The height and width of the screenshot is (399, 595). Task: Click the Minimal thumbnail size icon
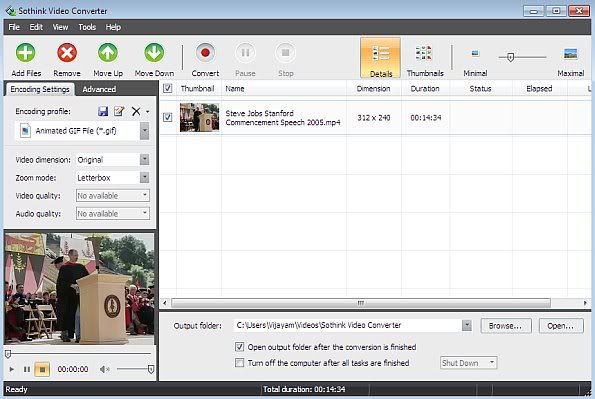click(x=475, y=53)
